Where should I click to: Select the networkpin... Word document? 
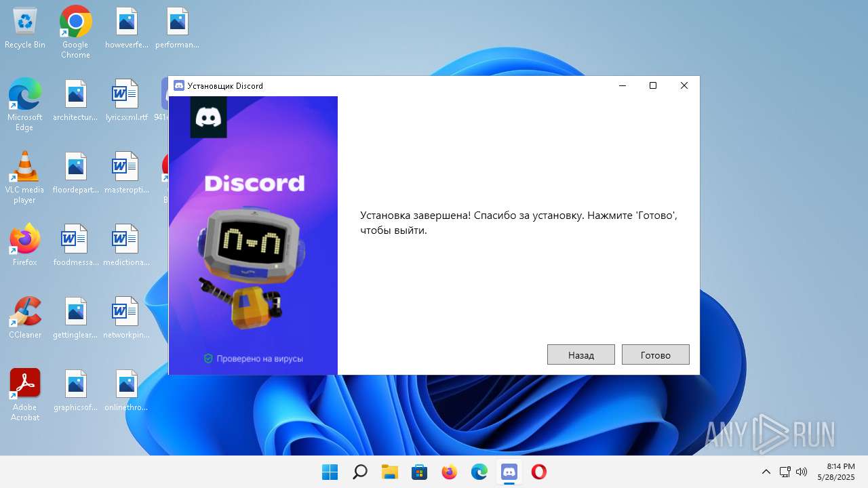tap(127, 318)
